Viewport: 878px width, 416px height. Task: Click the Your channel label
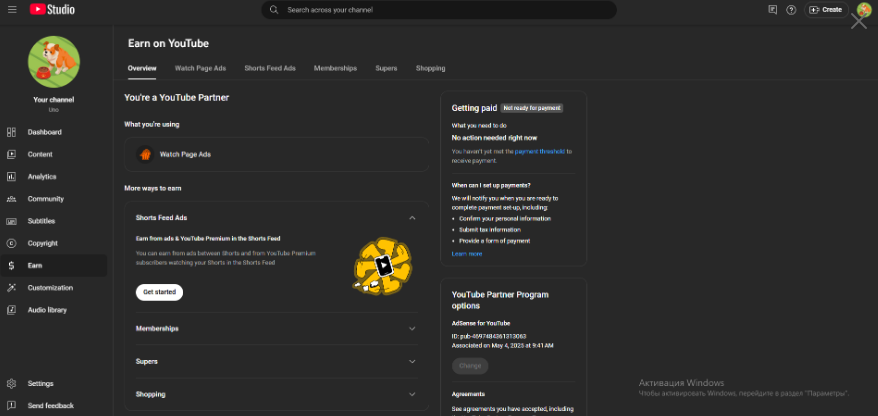[x=54, y=100]
